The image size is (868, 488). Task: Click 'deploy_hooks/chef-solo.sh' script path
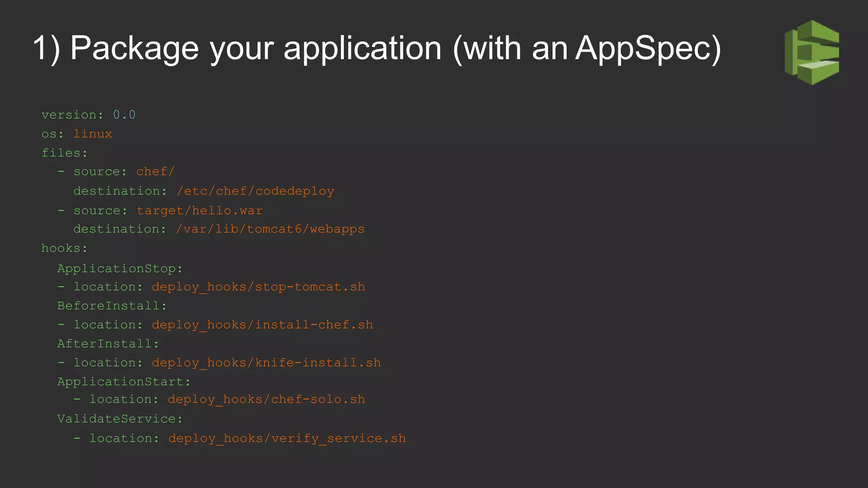pyautogui.click(x=266, y=399)
